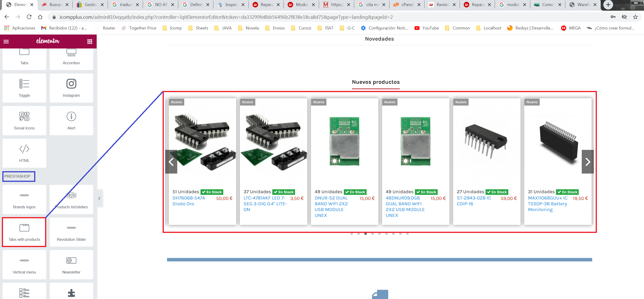Select the Social Icons widget

pos(24,121)
